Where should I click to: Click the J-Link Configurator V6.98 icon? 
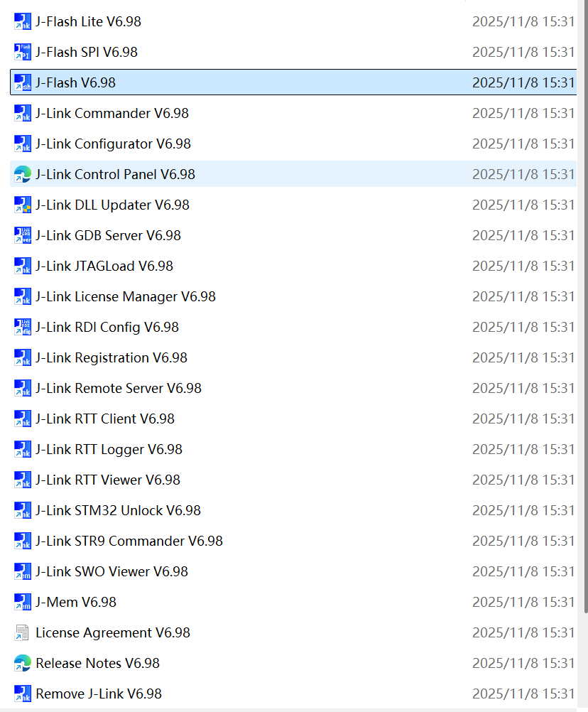23,144
